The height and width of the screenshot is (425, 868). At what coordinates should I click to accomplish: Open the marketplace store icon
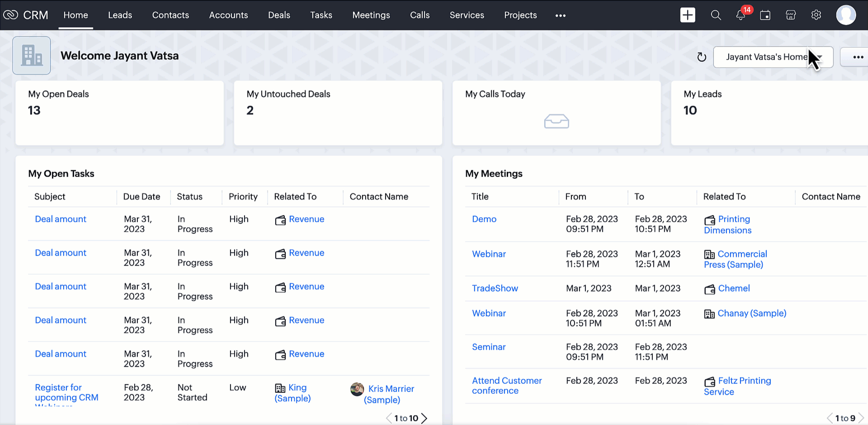click(791, 15)
